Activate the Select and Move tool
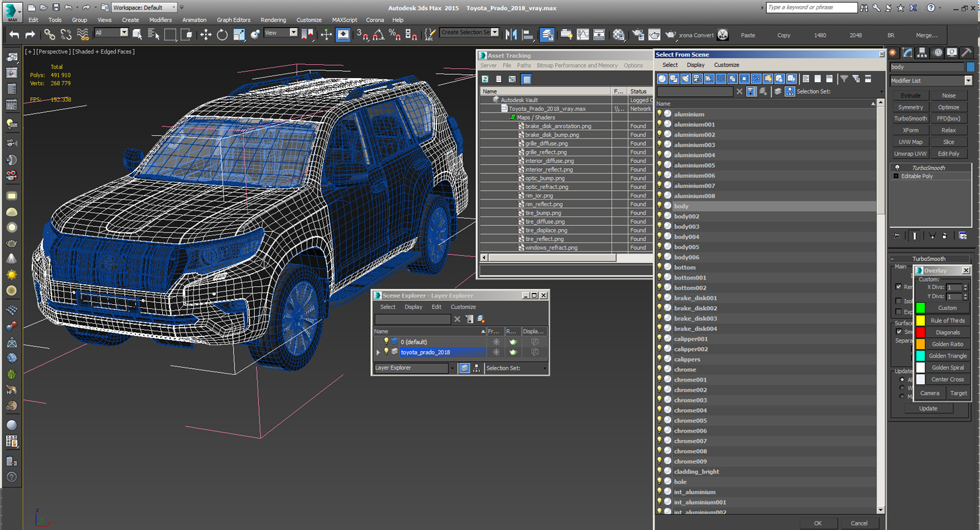Image resolution: width=980 pixels, height=530 pixels. pos(206,34)
